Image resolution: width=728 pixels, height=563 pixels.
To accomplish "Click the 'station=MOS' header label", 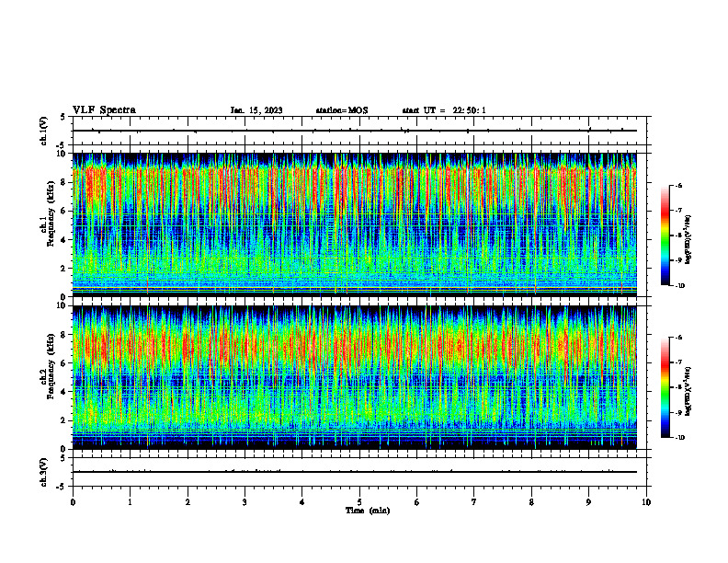I will (x=342, y=110).
